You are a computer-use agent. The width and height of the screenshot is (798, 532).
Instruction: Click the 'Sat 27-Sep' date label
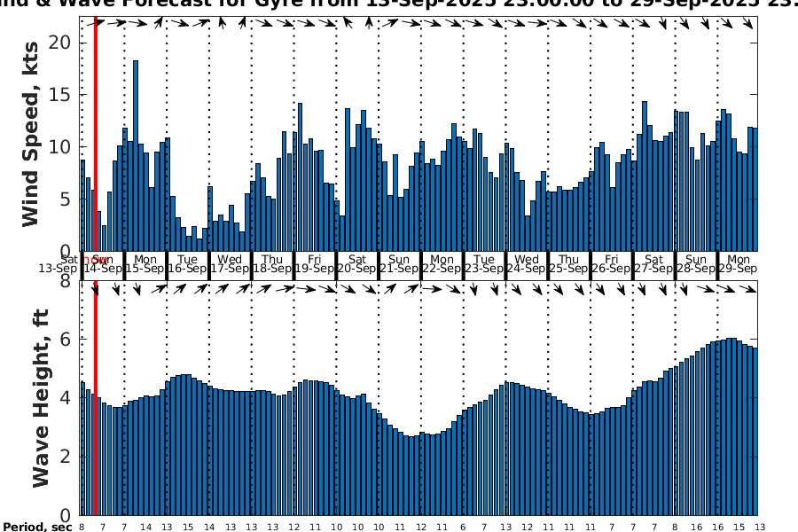(654, 263)
